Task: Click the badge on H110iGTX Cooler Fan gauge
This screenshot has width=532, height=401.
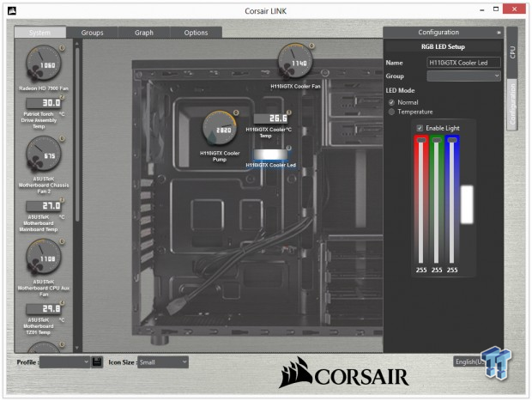Action: click(311, 46)
